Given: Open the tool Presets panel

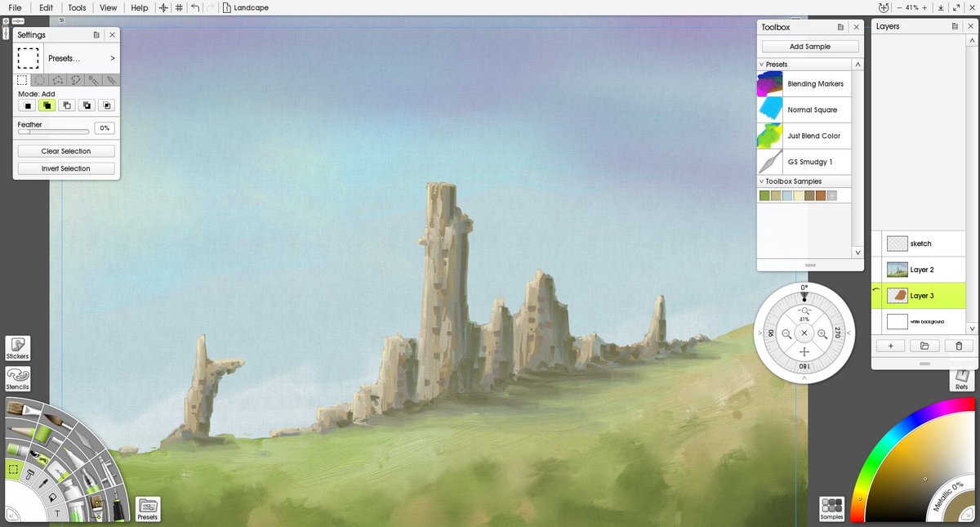Looking at the screenshot, I should click(x=148, y=509).
